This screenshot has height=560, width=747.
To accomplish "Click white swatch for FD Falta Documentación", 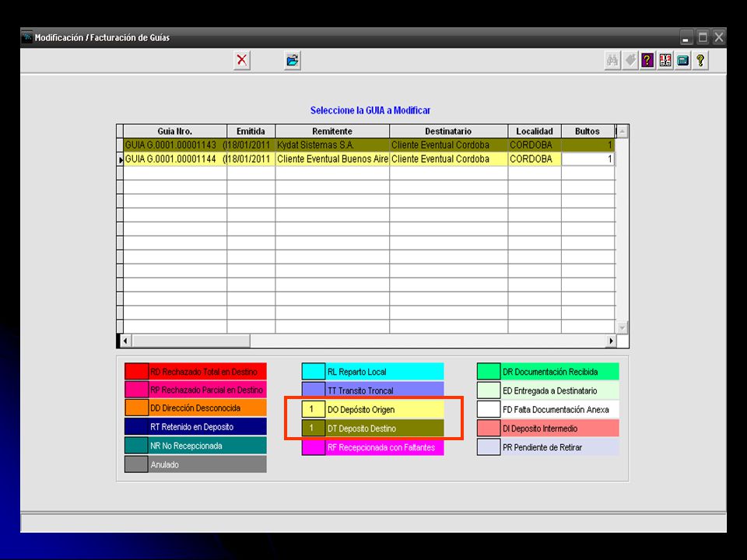I will [489, 409].
